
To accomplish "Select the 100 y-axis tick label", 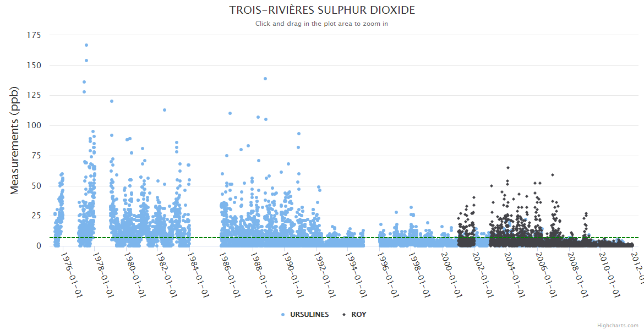I will pos(34,125).
